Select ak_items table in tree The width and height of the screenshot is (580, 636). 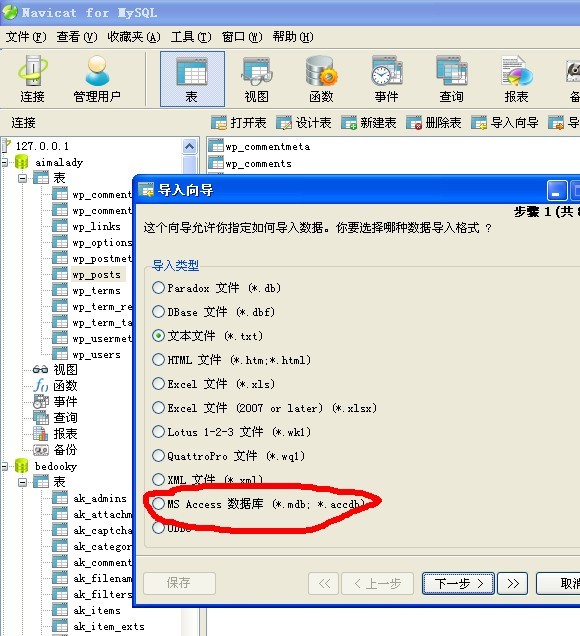(97, 610)
